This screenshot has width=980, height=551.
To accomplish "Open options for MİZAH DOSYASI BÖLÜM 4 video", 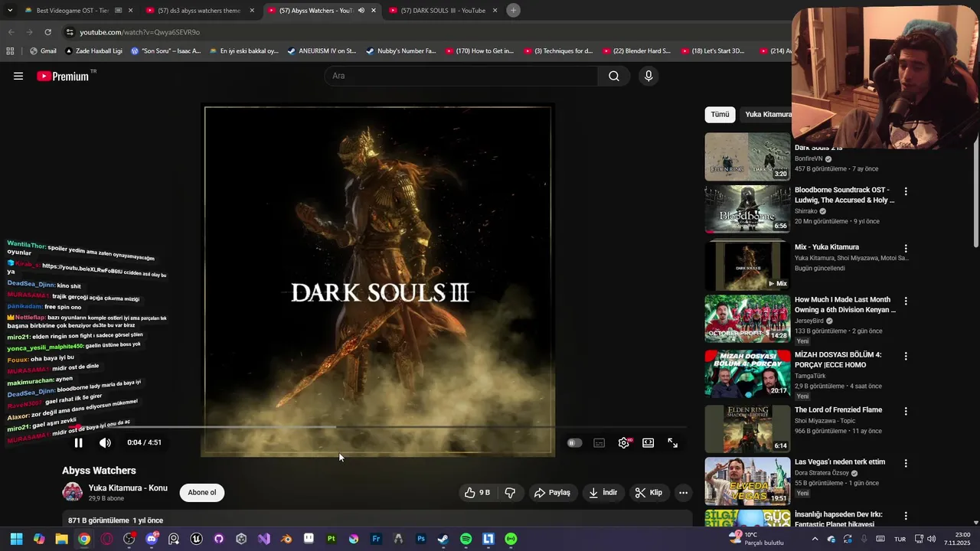I will (906, 356).
